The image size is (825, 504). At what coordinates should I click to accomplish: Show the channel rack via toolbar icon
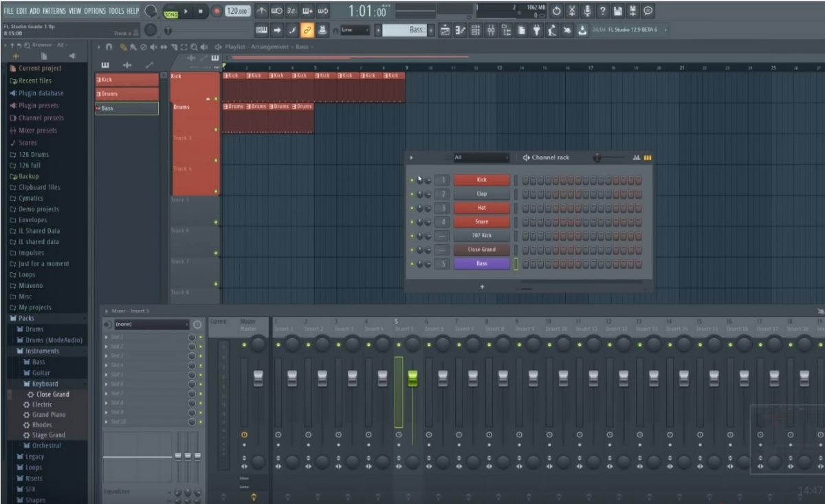[x=476, y=30]
